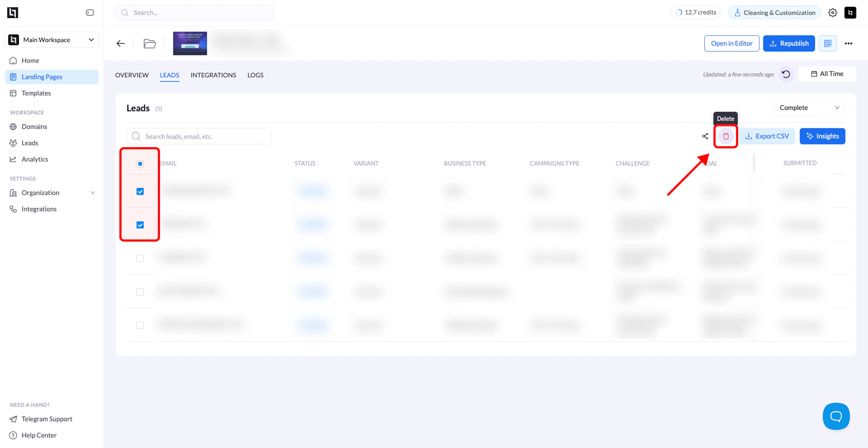Switch to the Integrations tab

coord(213,75)
